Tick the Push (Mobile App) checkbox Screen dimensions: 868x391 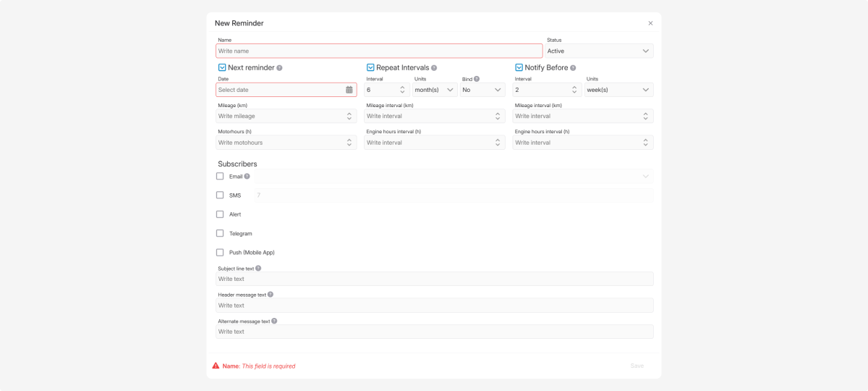(220, 253)
